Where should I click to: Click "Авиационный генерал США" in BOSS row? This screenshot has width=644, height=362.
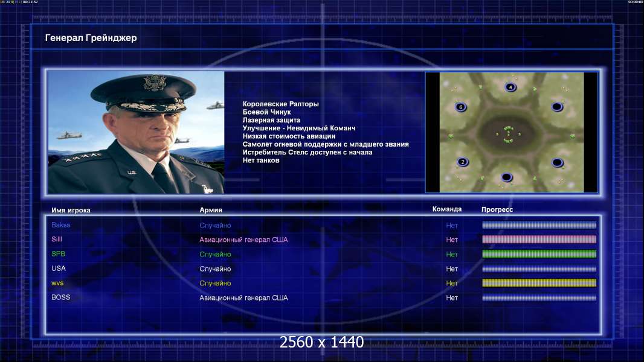243,298
